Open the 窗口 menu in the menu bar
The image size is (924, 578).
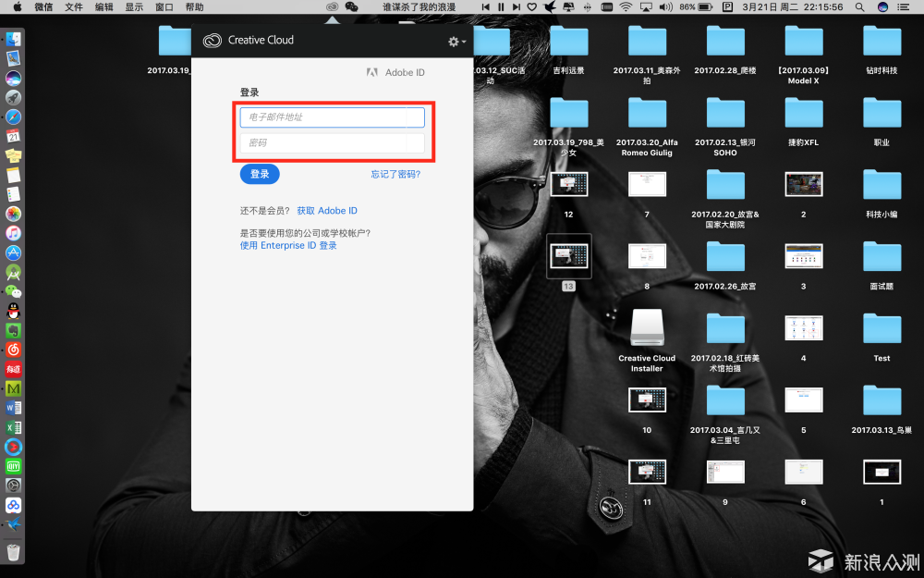164,6
